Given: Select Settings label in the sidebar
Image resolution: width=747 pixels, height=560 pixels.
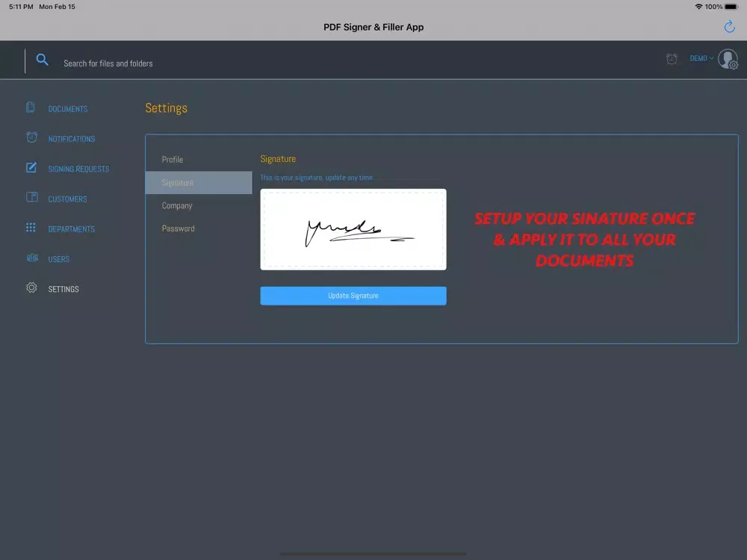Looking at the screenshot, I should [x=63, y=289].
